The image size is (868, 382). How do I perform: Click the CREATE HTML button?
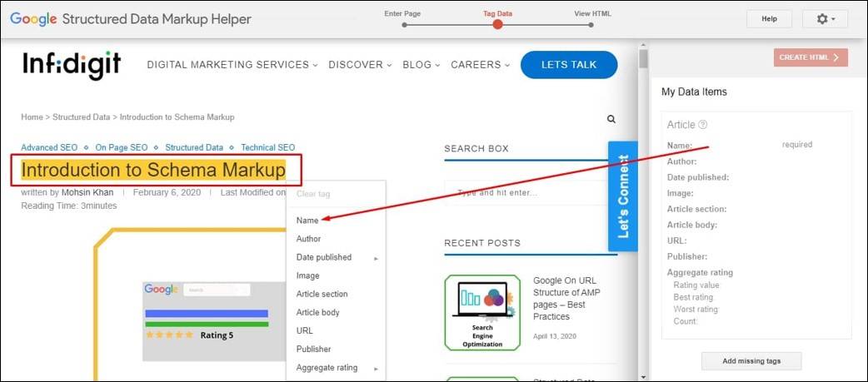click(x=811, y=57)
